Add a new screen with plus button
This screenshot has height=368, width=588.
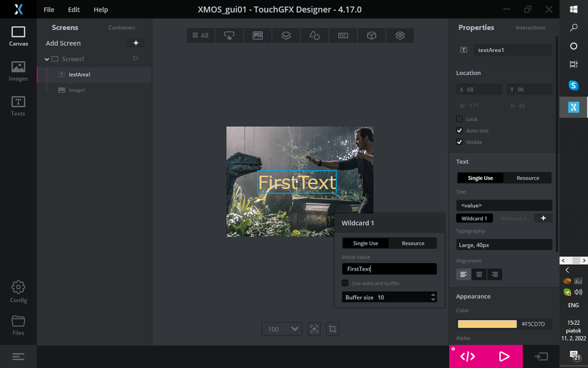136,43
